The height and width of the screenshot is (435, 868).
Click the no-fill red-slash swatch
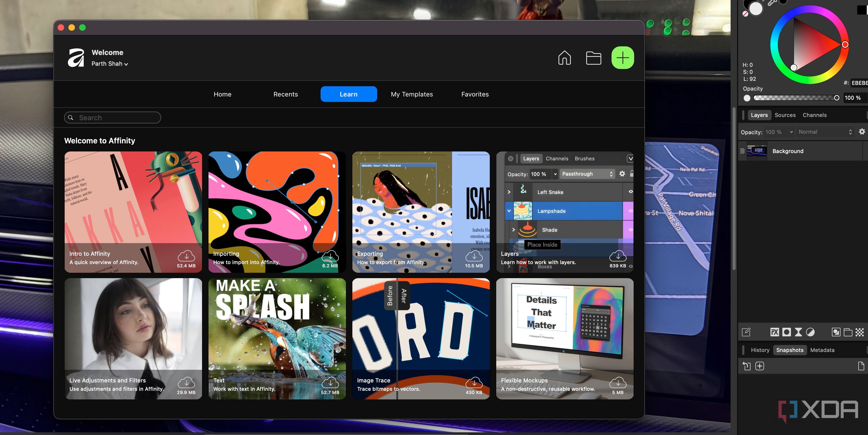(745, 14)
